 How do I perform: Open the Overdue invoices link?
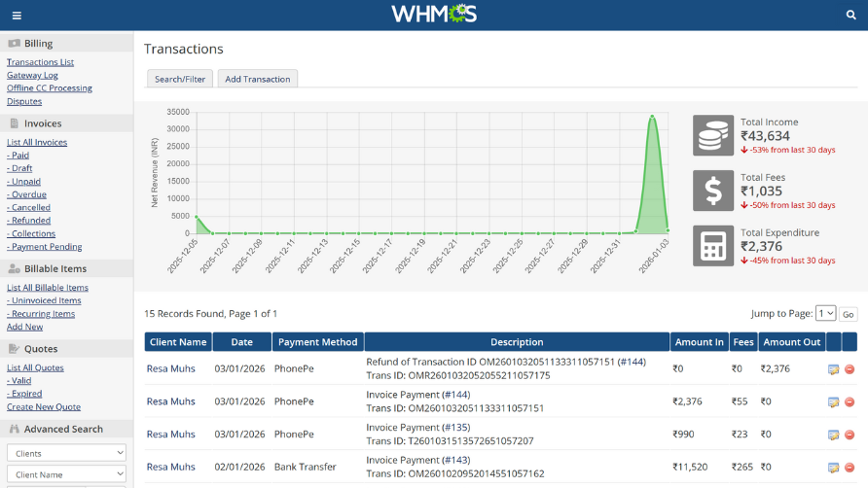tap(28, 194)
